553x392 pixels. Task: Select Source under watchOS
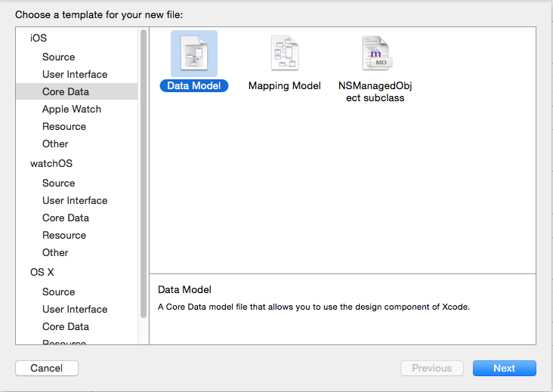[x=59, y=183]
